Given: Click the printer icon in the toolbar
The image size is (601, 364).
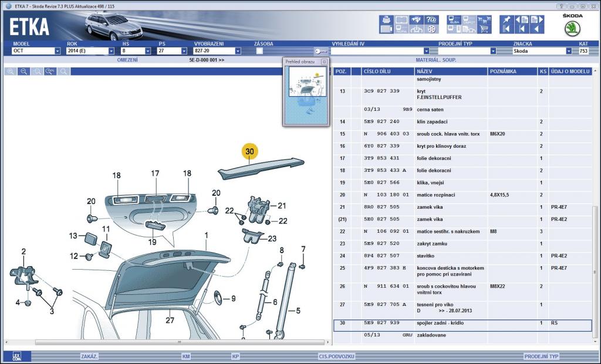Looking at the screenshot, I should (386, 20).
